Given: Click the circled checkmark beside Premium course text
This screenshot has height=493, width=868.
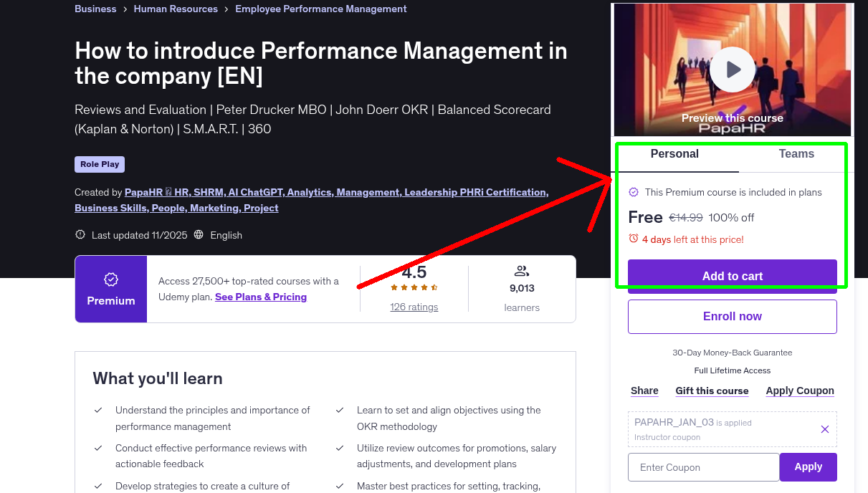Looking at the screenshot, I should click(x=634, y=192).
